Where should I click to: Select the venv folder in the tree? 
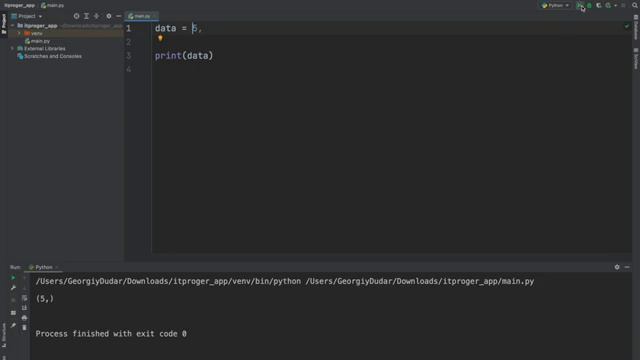[x=33, y=33]
